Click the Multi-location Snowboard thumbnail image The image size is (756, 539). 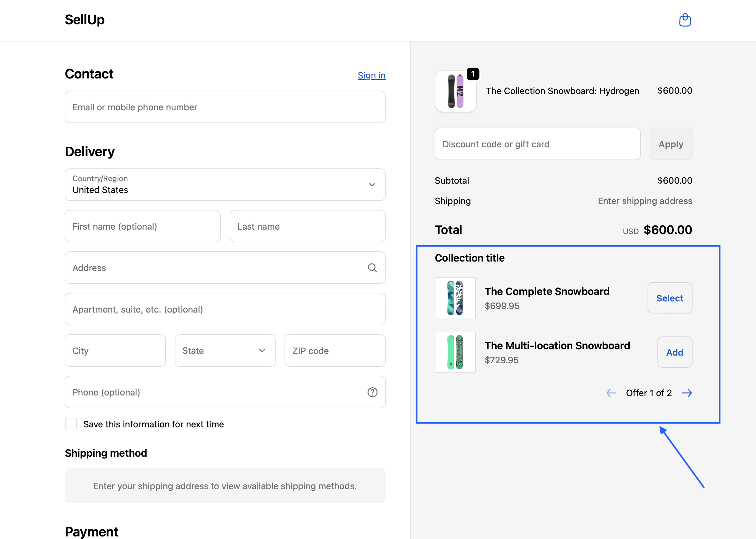point(455,352)
